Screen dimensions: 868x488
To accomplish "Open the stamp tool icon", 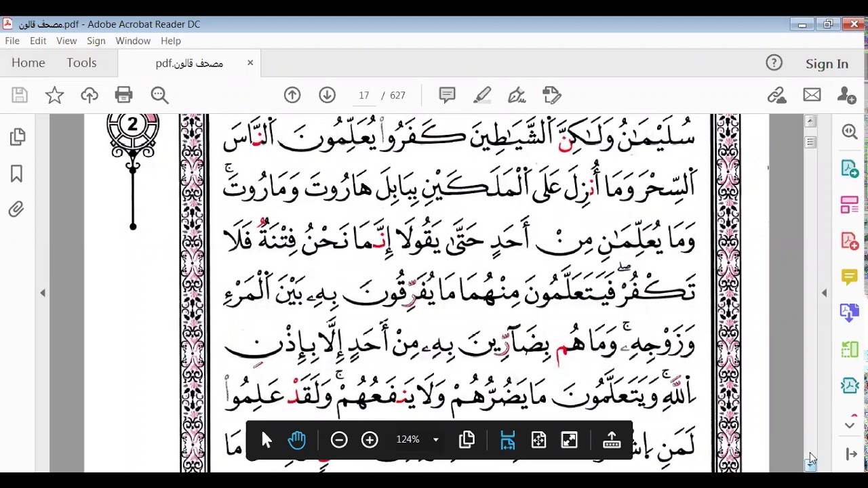I will click(x=552, y=96).
